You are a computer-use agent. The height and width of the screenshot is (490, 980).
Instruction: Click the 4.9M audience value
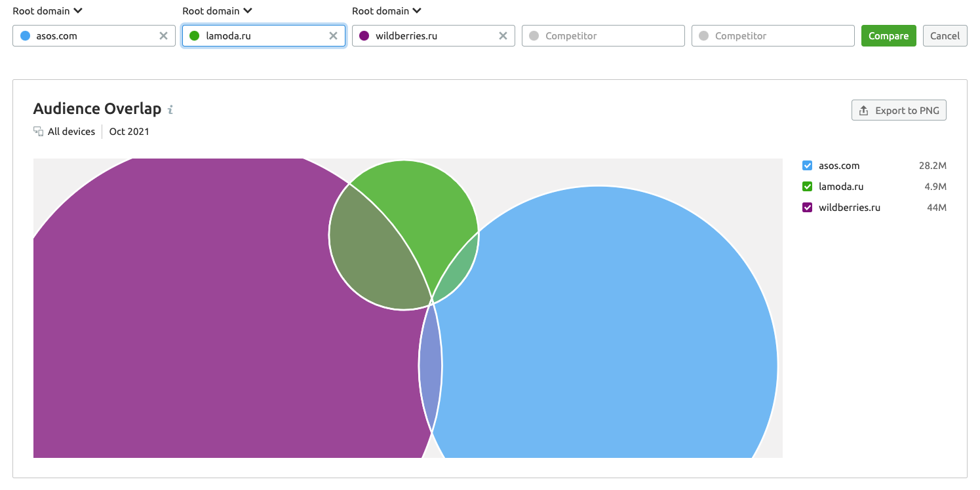[x=935, y=187]
